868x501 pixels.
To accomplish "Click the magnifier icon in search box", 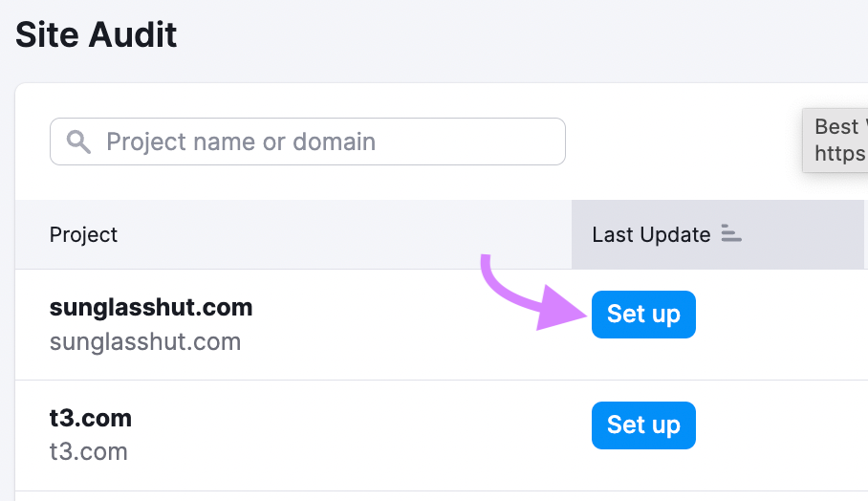I will tap(78, 142).
